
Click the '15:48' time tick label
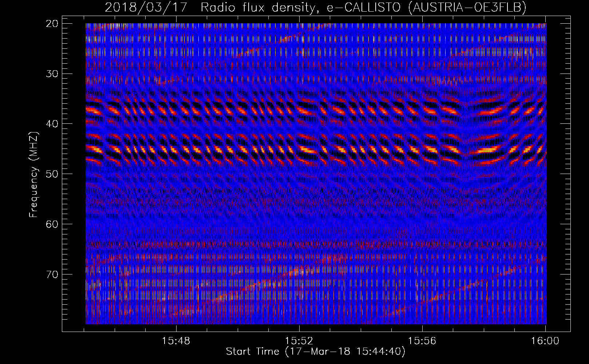pos(176,341)
